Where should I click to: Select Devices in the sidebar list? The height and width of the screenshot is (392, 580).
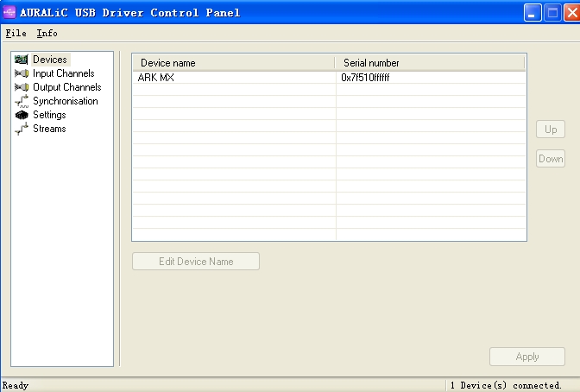50,60
